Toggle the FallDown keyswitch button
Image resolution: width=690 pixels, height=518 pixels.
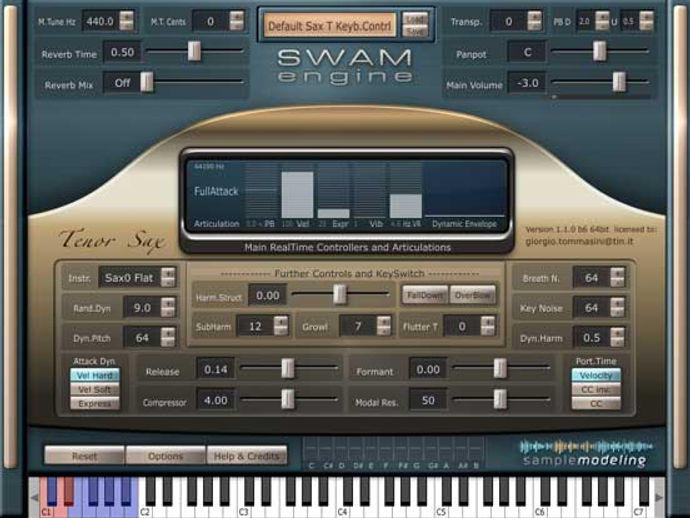425,295
